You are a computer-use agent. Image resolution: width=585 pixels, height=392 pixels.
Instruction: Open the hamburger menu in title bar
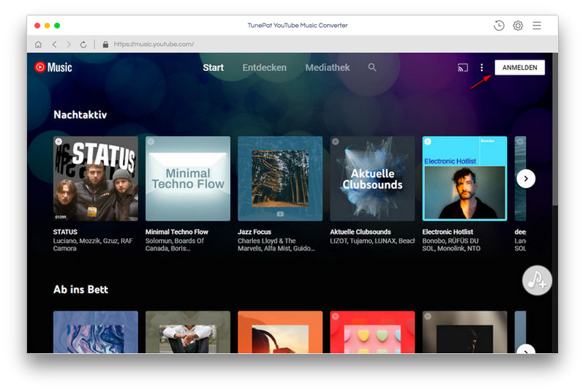[537, 26]
